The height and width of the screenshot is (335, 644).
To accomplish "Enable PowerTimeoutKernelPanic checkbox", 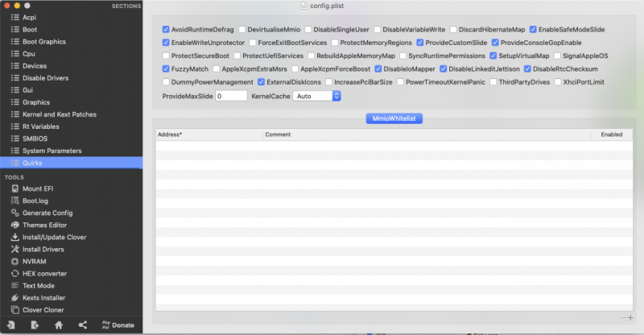I will point(400,82).
